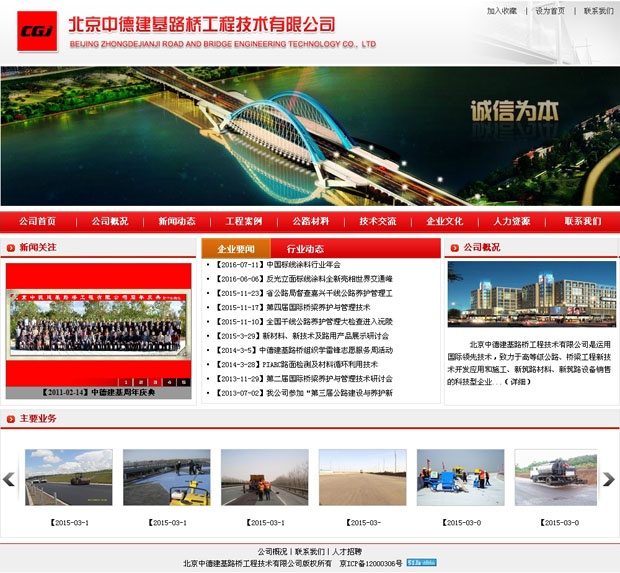
Task: Click 人才招聘 link in the footer
Action: (x=347, y=551)
